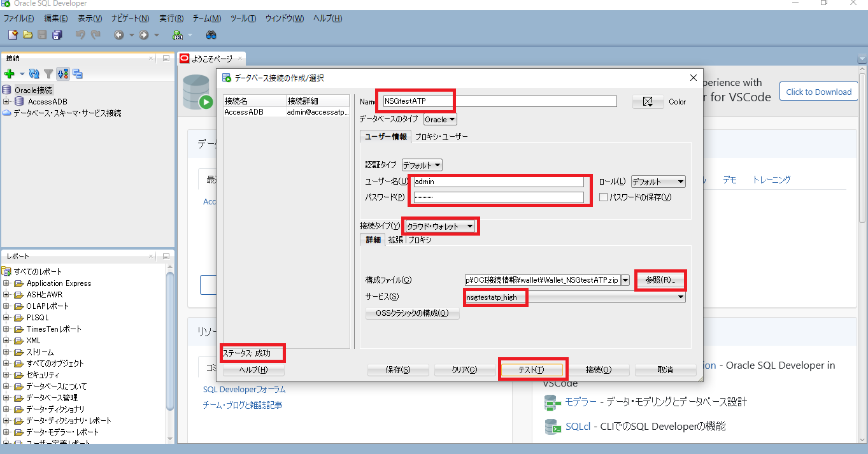Open the connection Color picker
This screenshot has width=868, height=454.
[648, 101]
